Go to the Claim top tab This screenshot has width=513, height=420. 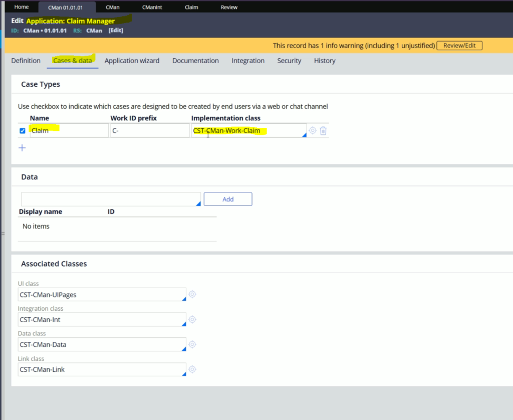(191, 7)
